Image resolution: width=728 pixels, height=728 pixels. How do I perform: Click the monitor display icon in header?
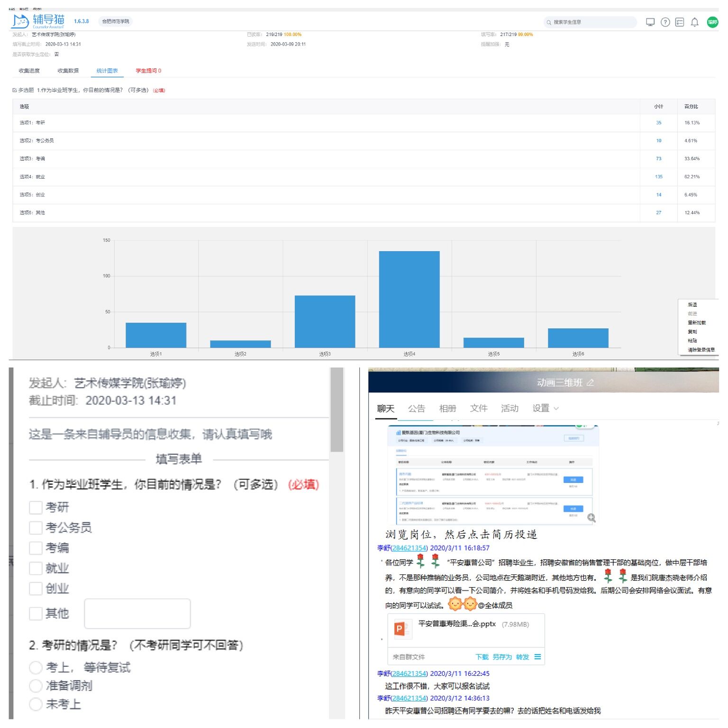[x=650, y=22]
